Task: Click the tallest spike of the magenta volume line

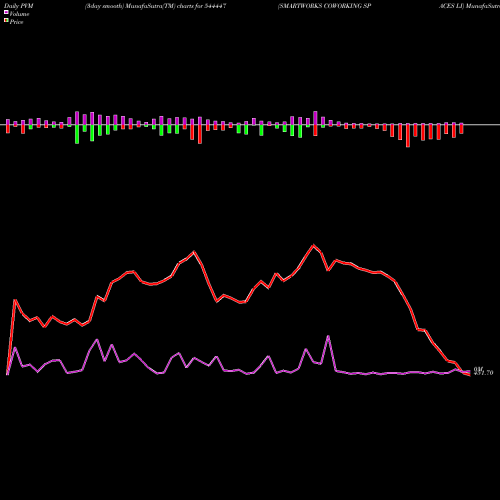Action: pyautogui.click(x=328, y=336)
